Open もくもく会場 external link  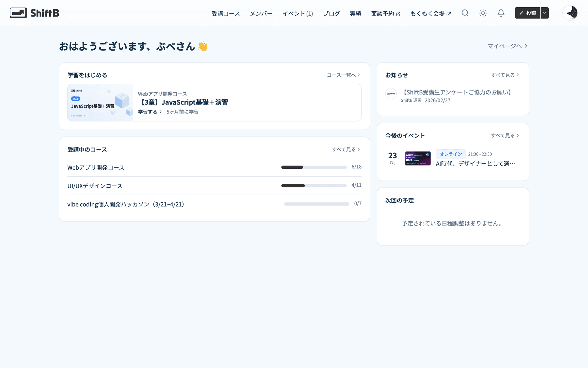pos(431,13)
